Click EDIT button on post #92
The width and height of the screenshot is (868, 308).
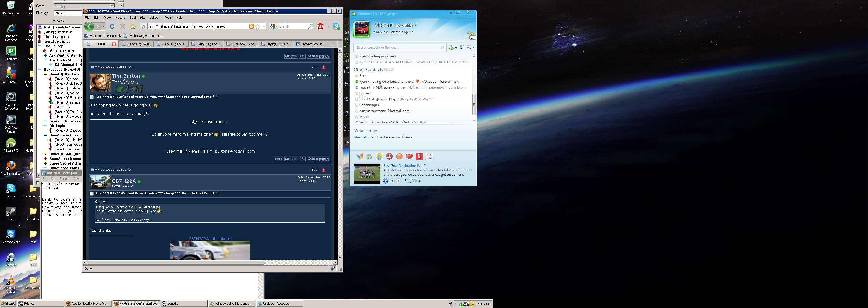(x=278, y=159)
